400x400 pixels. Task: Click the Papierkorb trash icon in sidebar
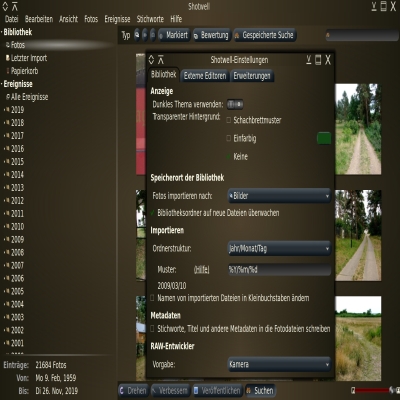8,71
